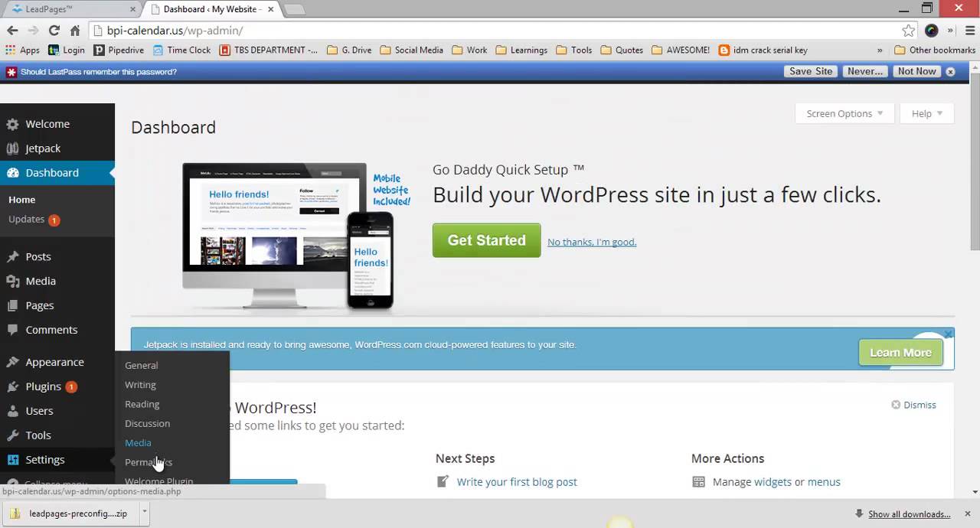This screenshot has width=980, height=528.
Task: Click the Settings sliders icon
Action: pos(12,460)
